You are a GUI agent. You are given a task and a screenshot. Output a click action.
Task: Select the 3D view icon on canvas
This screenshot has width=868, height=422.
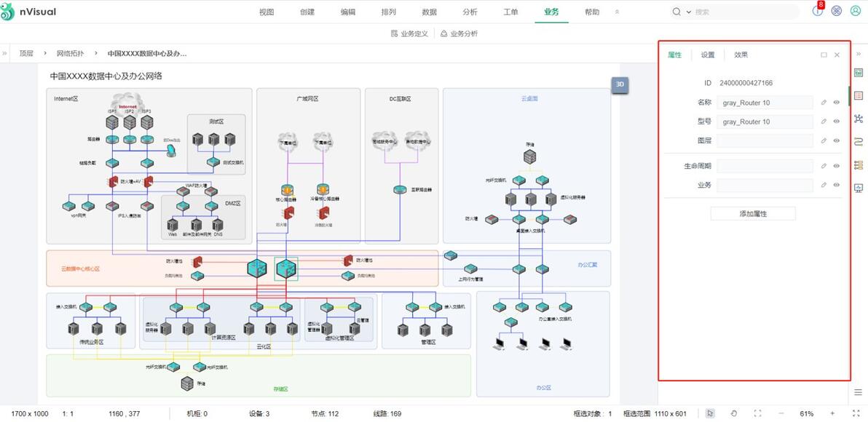(620, 84)
